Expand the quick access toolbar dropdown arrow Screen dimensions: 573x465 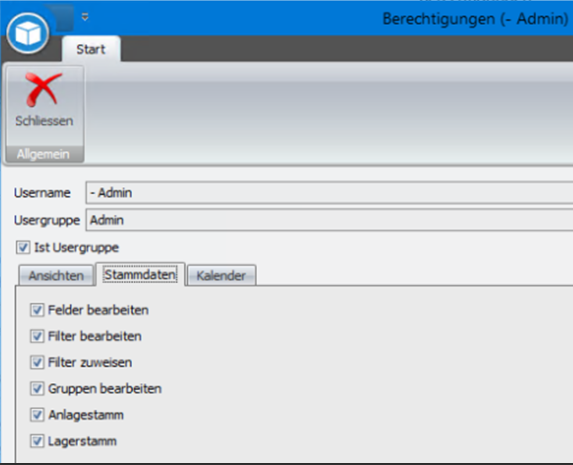click(85, 17)
